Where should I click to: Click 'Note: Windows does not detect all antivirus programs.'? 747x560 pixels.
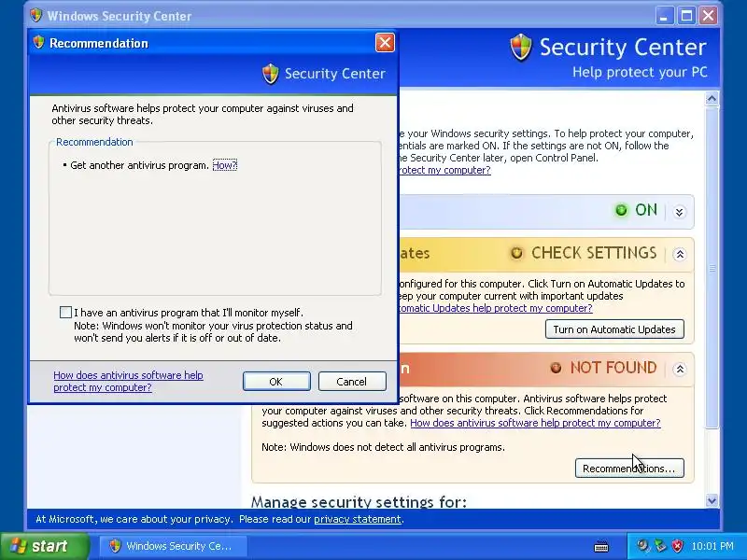click(x=383, y=447)
